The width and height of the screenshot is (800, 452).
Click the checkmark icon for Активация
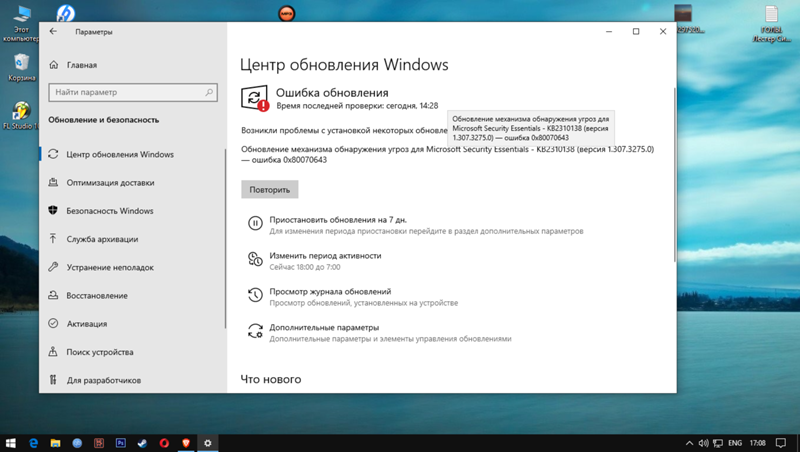coord(53,323)
